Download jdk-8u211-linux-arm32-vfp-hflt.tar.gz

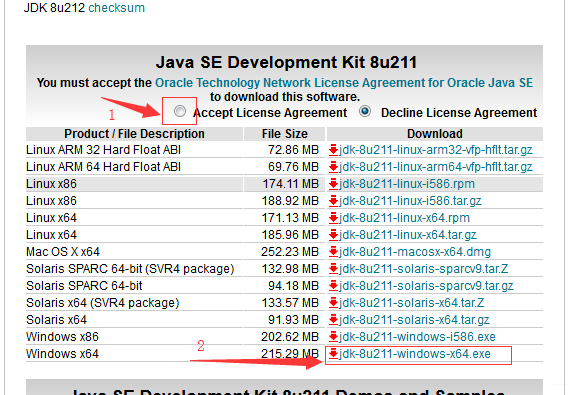[436, 150]
